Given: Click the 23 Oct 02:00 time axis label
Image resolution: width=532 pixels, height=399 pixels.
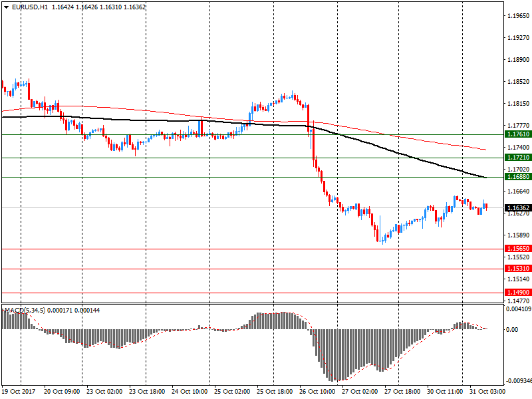Looking at the screenshot, I should pyautogui.click(x=104, y=392).
